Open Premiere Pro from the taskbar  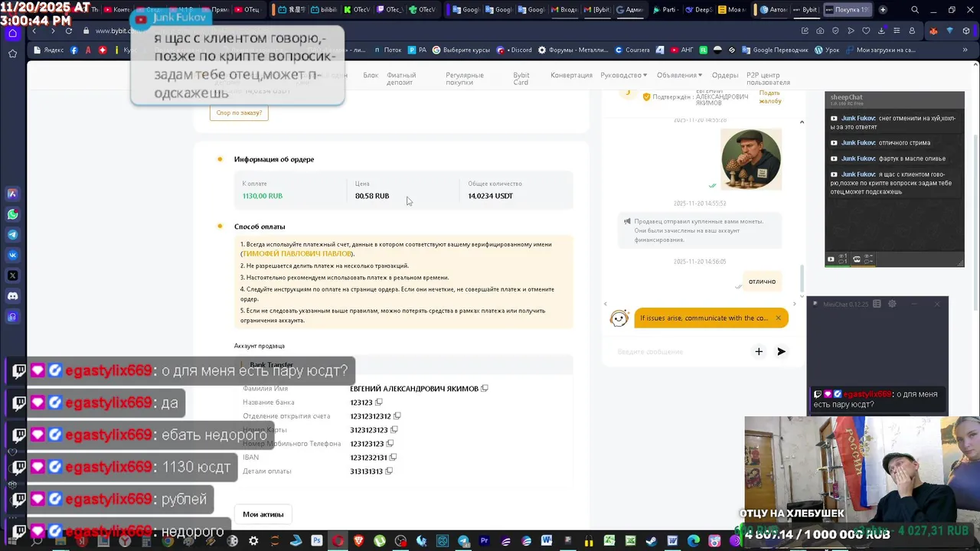(484, 541)
